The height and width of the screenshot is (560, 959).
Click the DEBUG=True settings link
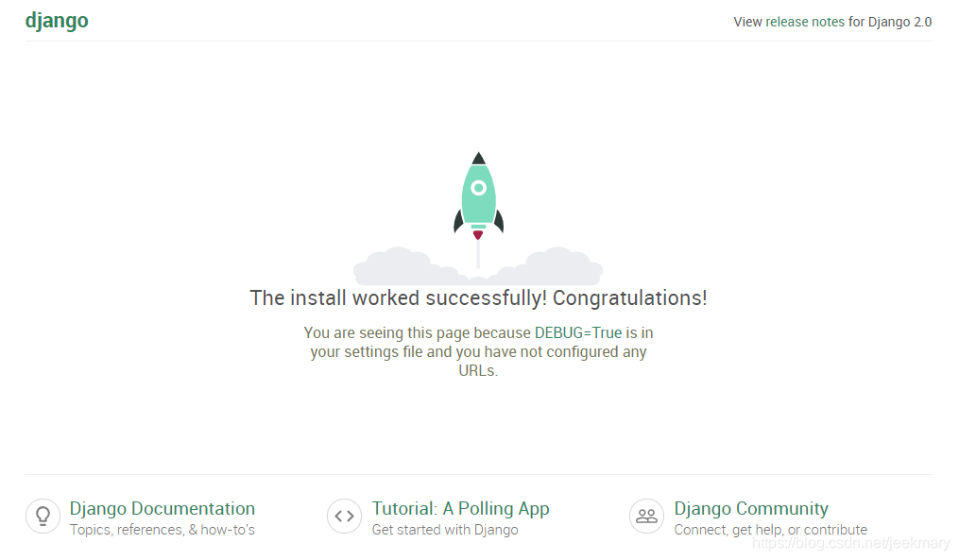pos(578,332)
